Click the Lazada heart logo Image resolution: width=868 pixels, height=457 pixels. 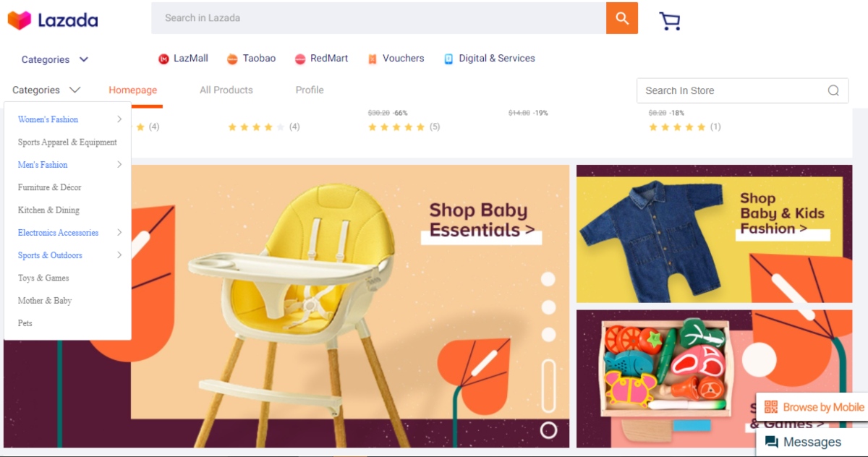(x=20, y=20)
